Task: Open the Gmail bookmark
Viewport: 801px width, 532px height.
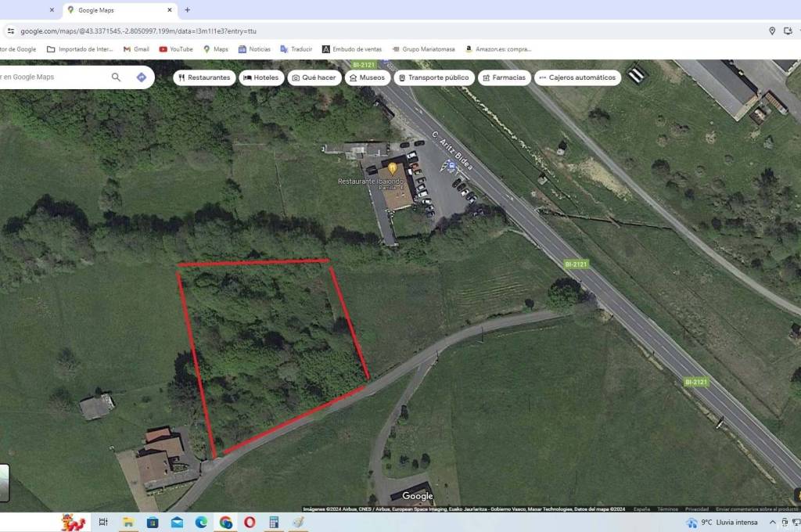Action: coord(136,49)
